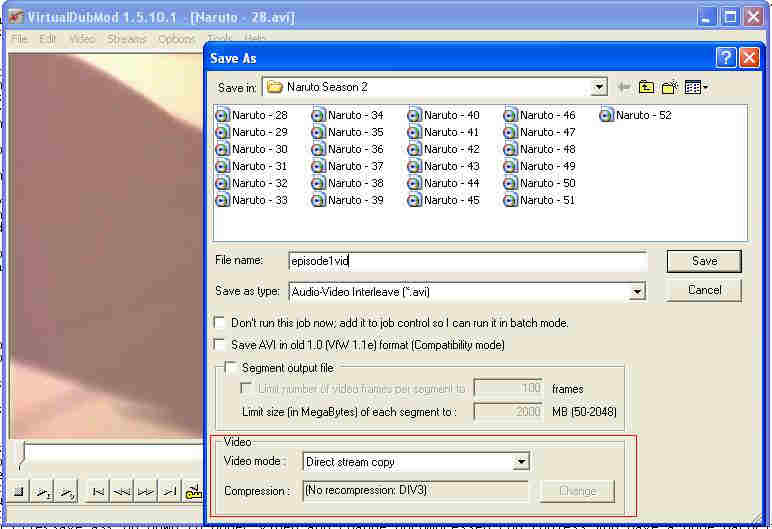Open the View menu icon

point(696,87)
